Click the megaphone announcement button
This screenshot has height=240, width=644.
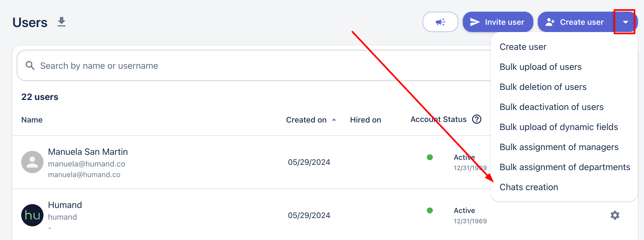[x=440, y=22]
